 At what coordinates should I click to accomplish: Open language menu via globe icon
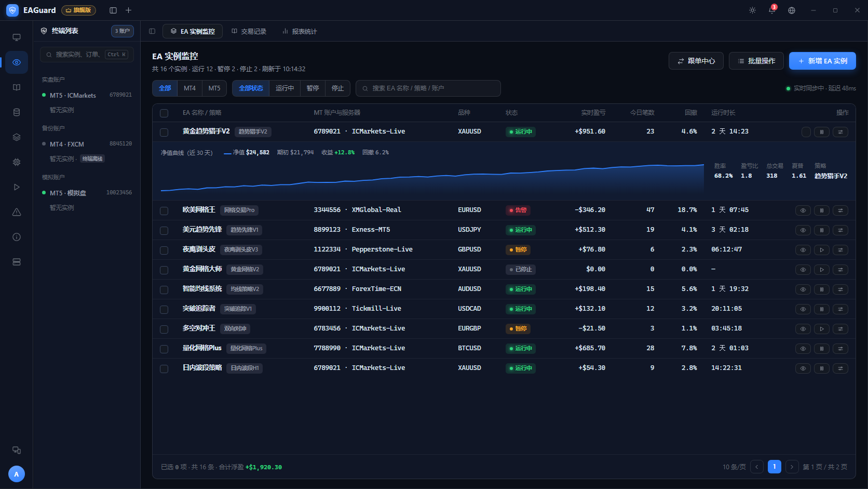tap(792, 10)
